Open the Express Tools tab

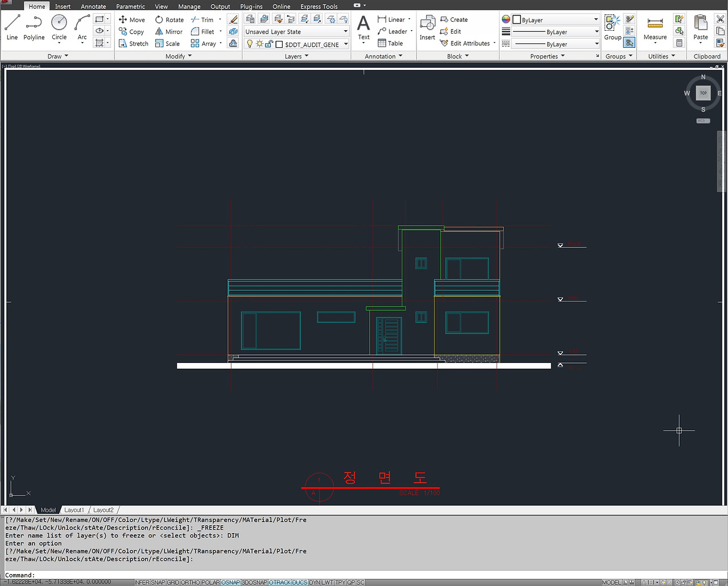coord(319,7)
